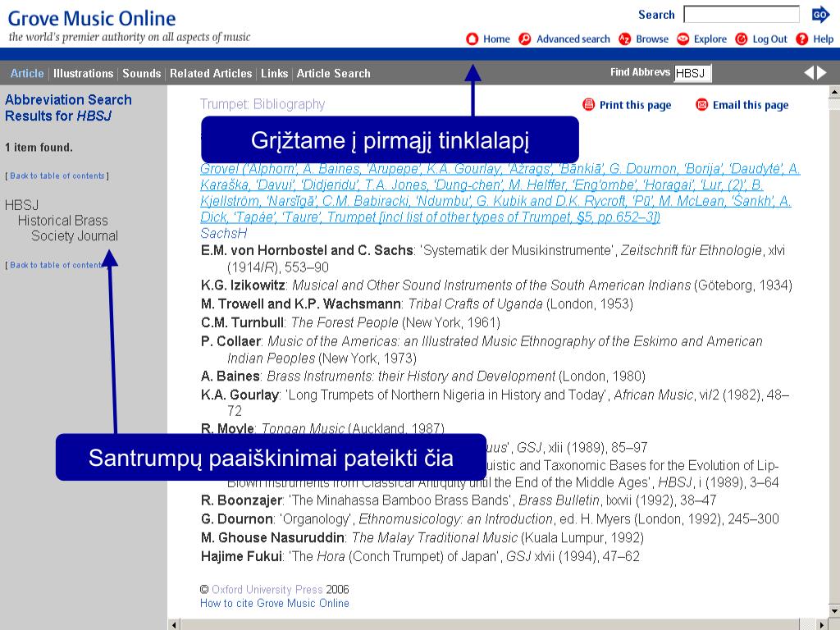Click the A. Baines bibliography entry
This screenshot has height=630, width=840.
click(423, 376)
